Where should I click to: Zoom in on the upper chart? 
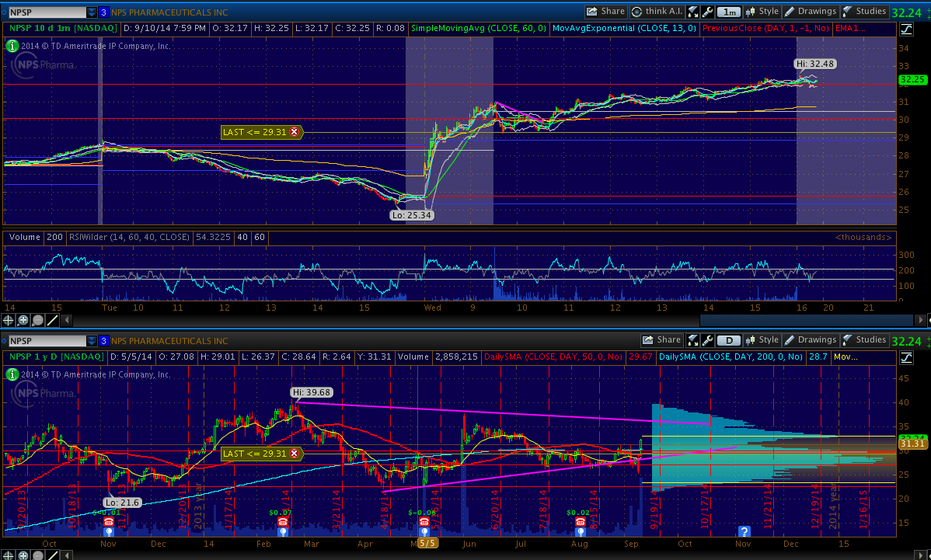(x=23, y=320)
